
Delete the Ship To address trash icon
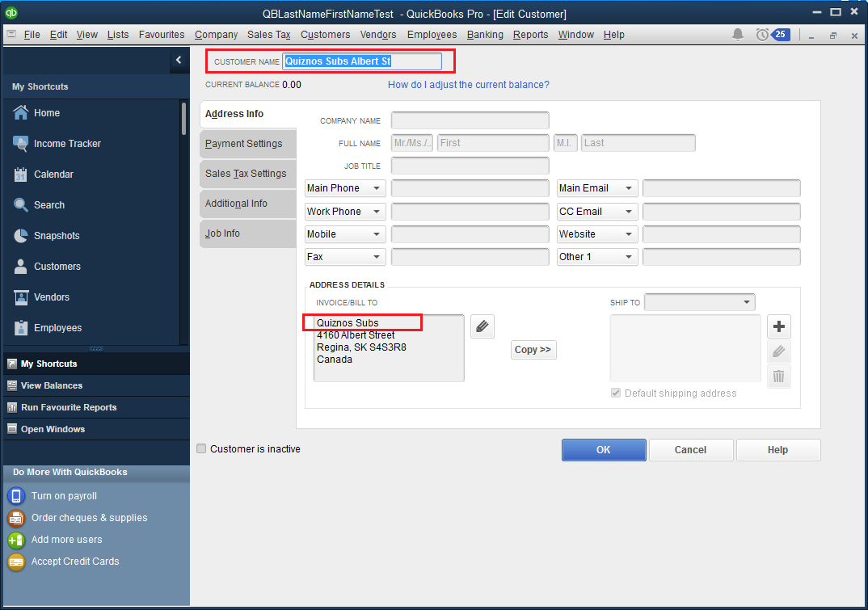(x=779, y=377)
